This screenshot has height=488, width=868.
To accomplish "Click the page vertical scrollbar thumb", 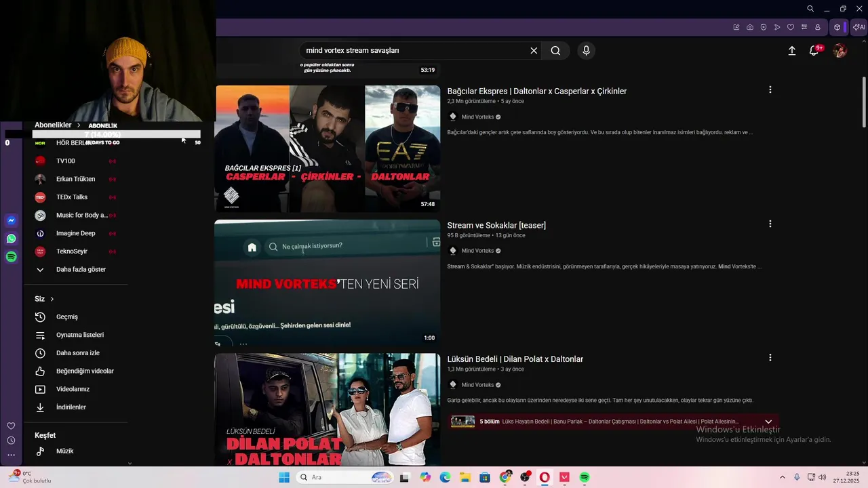I will click(864, 100).
